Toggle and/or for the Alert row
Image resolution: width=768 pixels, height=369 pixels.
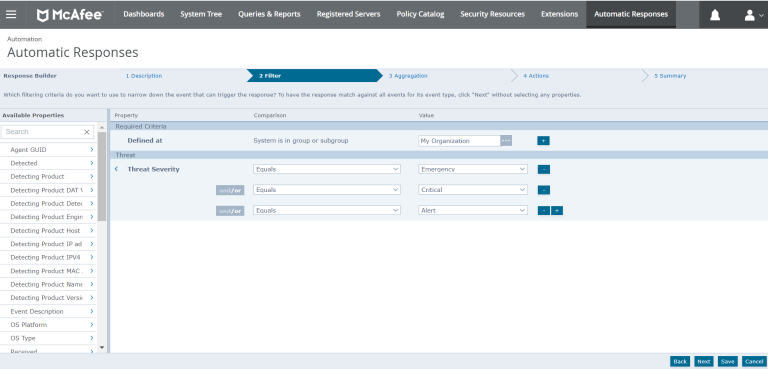tap(230, 211)
